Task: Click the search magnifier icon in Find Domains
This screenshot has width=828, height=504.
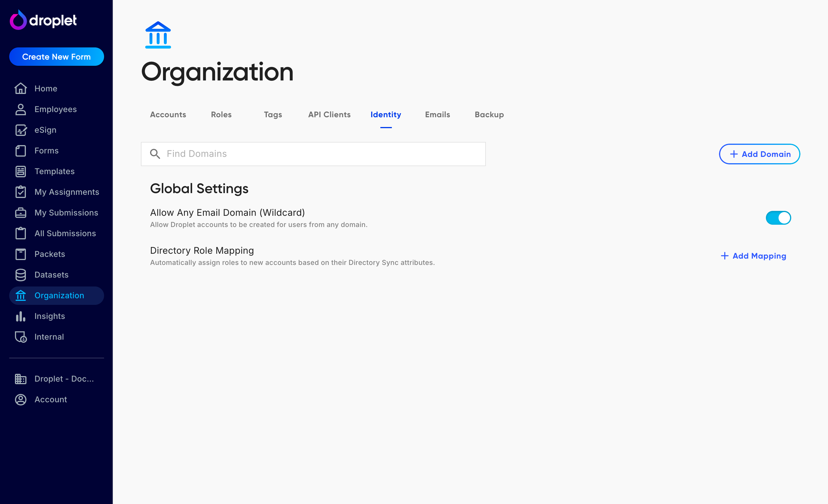Action: 155,154
